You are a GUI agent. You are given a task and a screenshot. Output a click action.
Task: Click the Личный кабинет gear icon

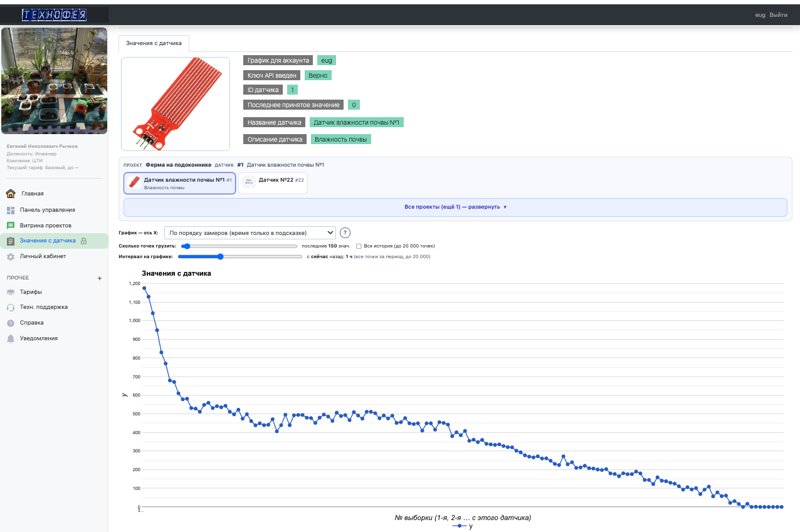[x=11, y=256]
